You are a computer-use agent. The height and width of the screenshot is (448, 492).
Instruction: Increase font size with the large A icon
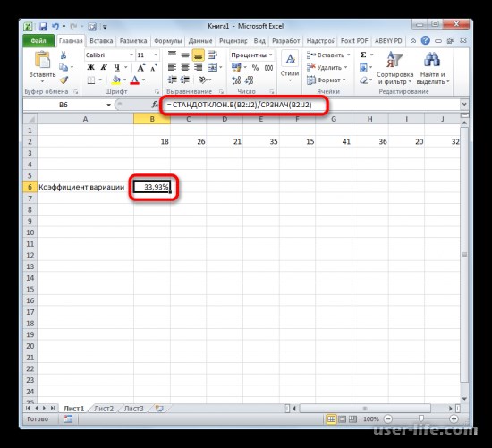click(x=140, y=67)
